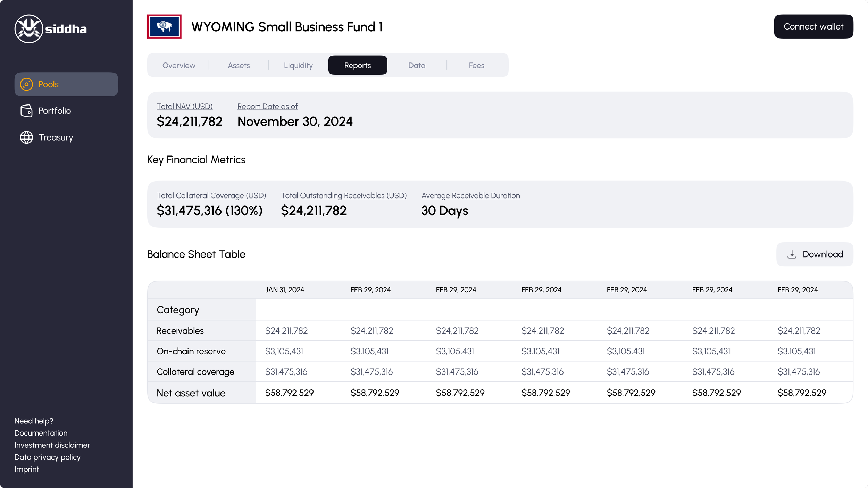Image resolution: width=868 pixels, height=488 pixels.
Task: Click the Total NAV (USD) label
Action: 184,107
